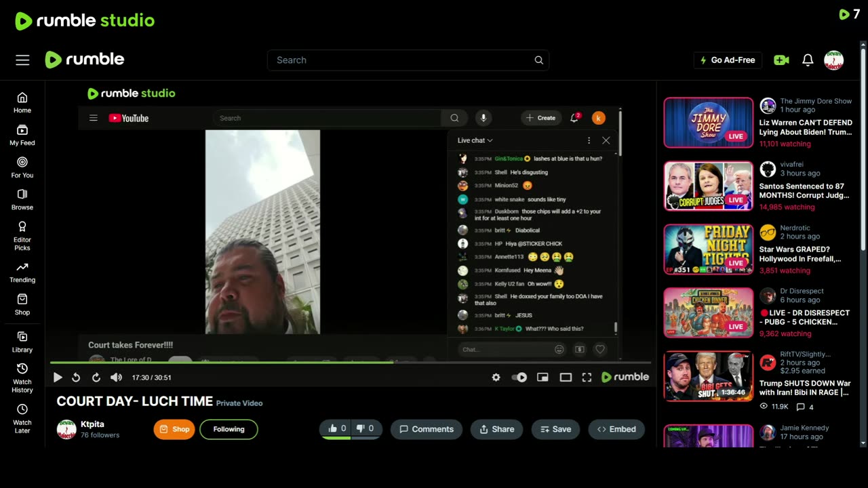Image resolution: width=868 pixels, height=488 pixels.
Task: Open the notifications bell
Action: tap(808, 60)
